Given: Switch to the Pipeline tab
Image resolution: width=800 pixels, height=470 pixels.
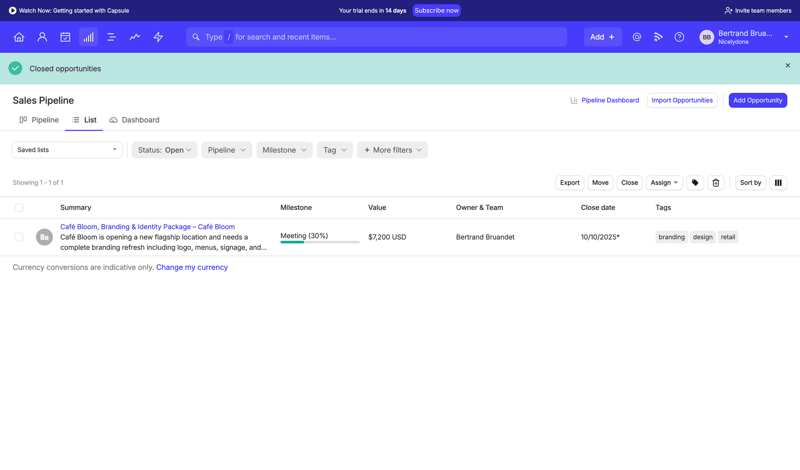Looking at the screenshot, I should coord(39,120).
